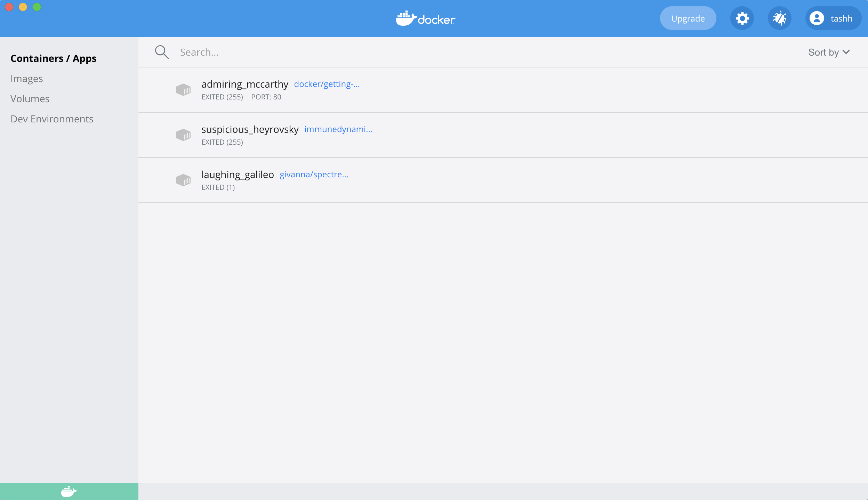
Task: Click the admiring_mccarthy container icon
Action: click(x=183, y=90)
